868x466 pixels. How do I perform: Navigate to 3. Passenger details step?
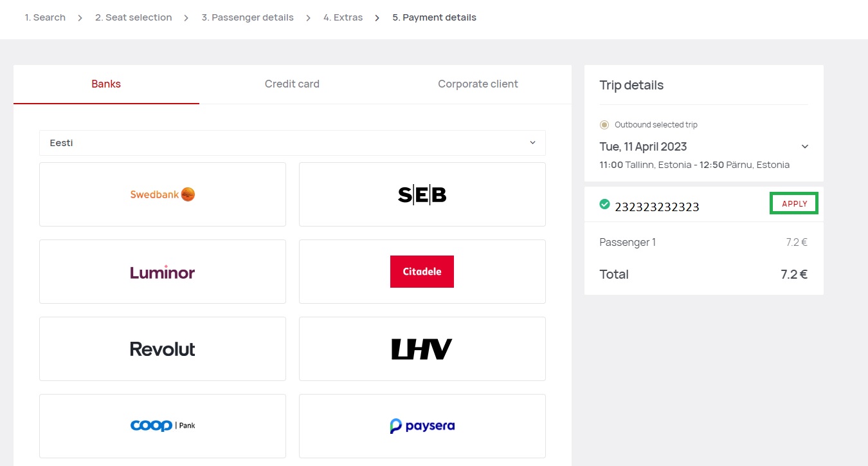tap(248, 17)
